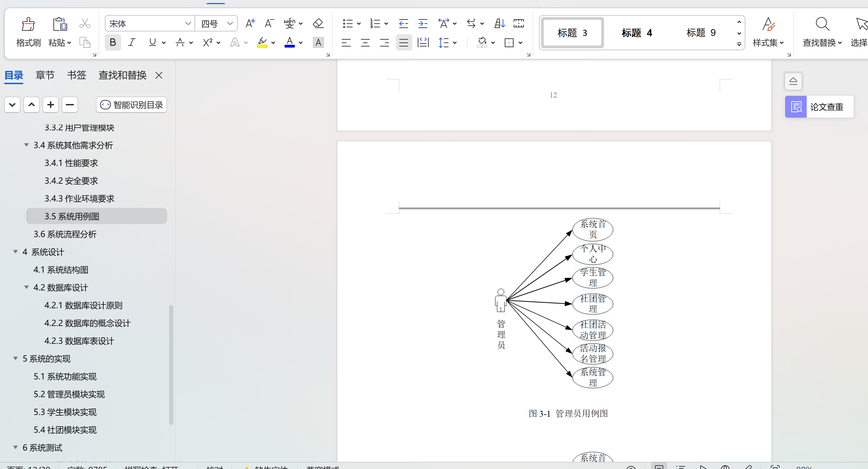Viewport: 868px width, 469px height.
Task: Open Find and Replace magnifier icon
Action: pyautogui.click(x=822, y=25)
